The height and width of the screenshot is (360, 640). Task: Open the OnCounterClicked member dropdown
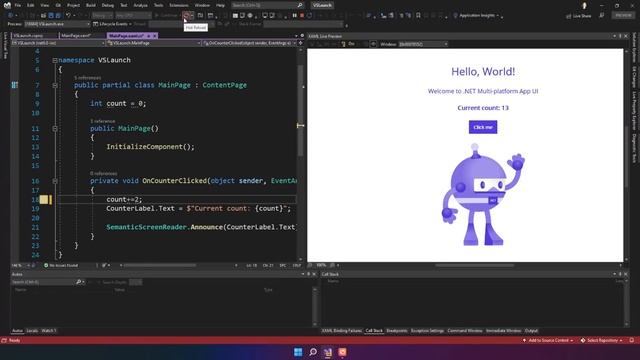(x=249, y=43)
